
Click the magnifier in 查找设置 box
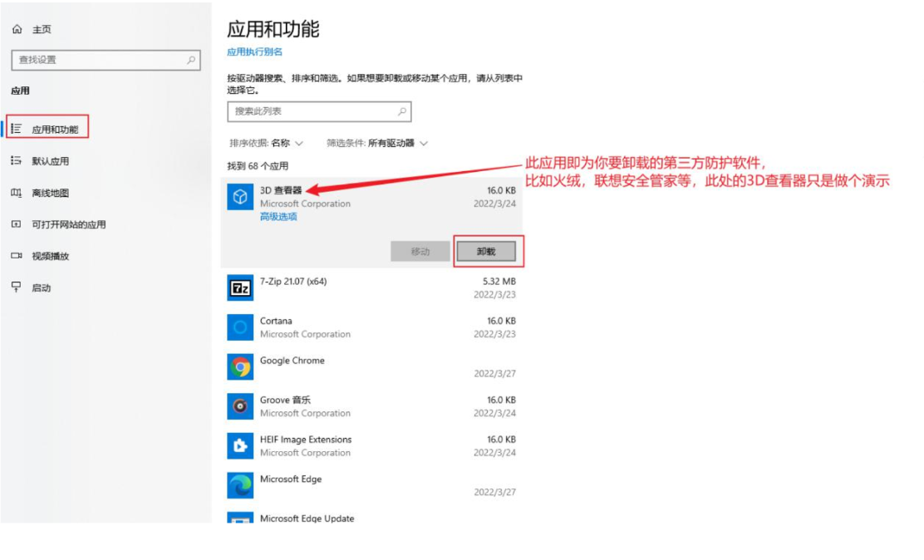(x=191, y=60)
